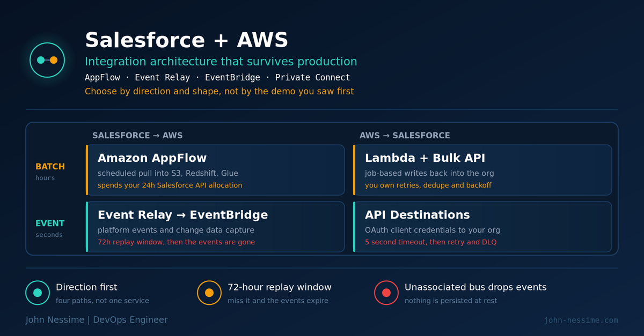Click 'you own retries, dedupe and backoff' note

(x=428, y=185)
